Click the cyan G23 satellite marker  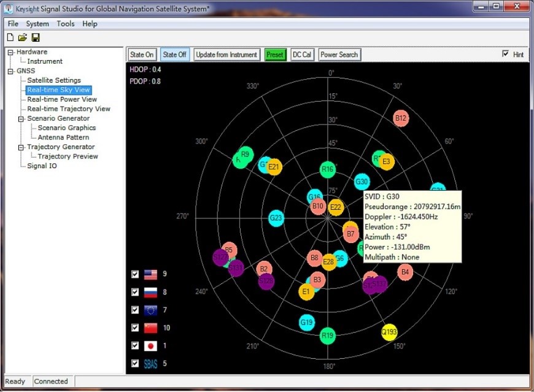click(x=276, y=218)
